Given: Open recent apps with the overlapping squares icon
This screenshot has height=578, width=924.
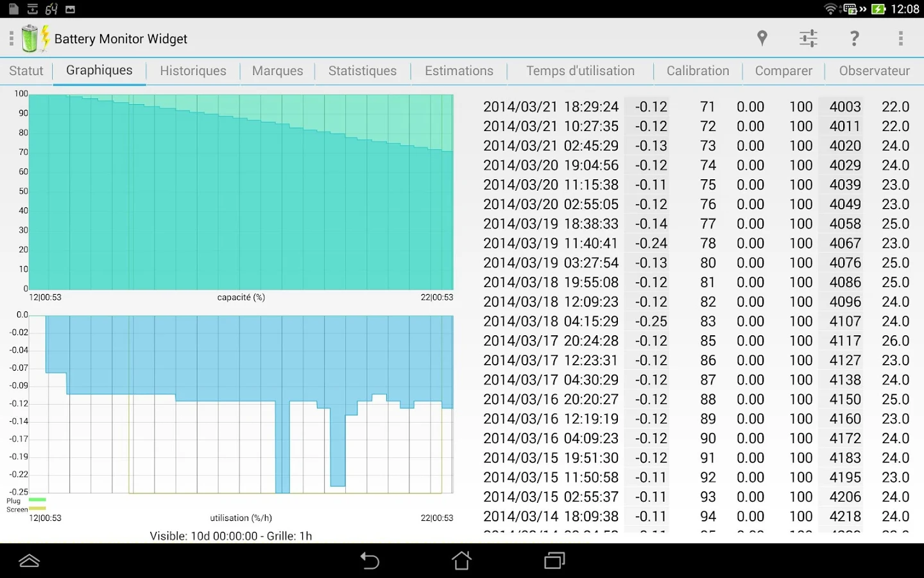Looking at the screenshot, I should (x=554, y=560).
